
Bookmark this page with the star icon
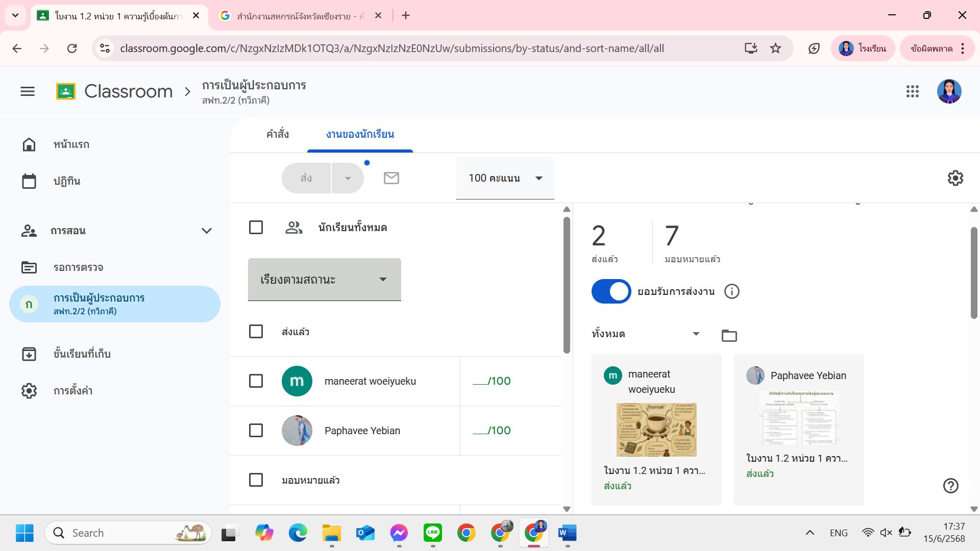[x=776, y=48]
